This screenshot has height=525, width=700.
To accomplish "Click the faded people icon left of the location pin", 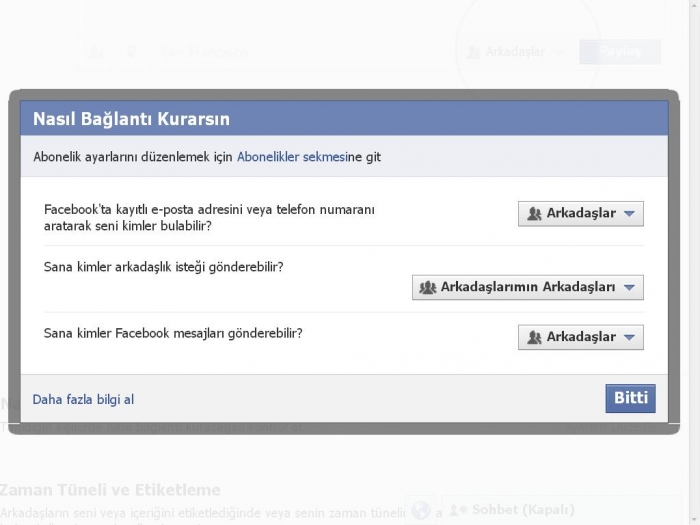I will tap(96, 52).
